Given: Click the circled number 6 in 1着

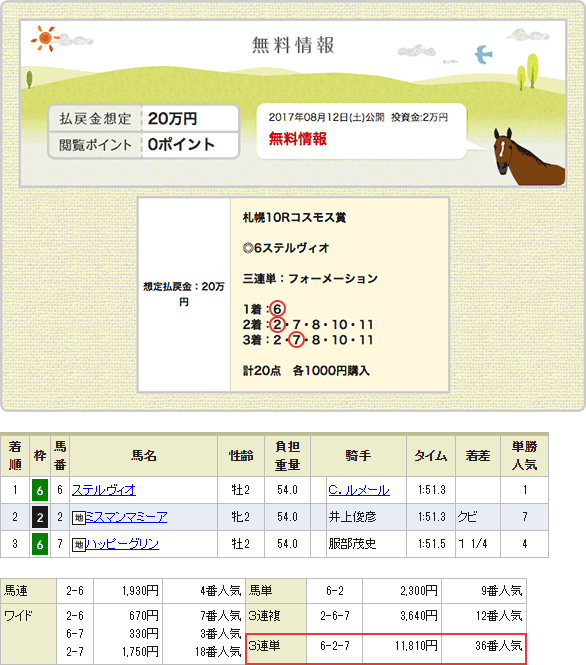Looking at the screenshot, I should [277, 309].
